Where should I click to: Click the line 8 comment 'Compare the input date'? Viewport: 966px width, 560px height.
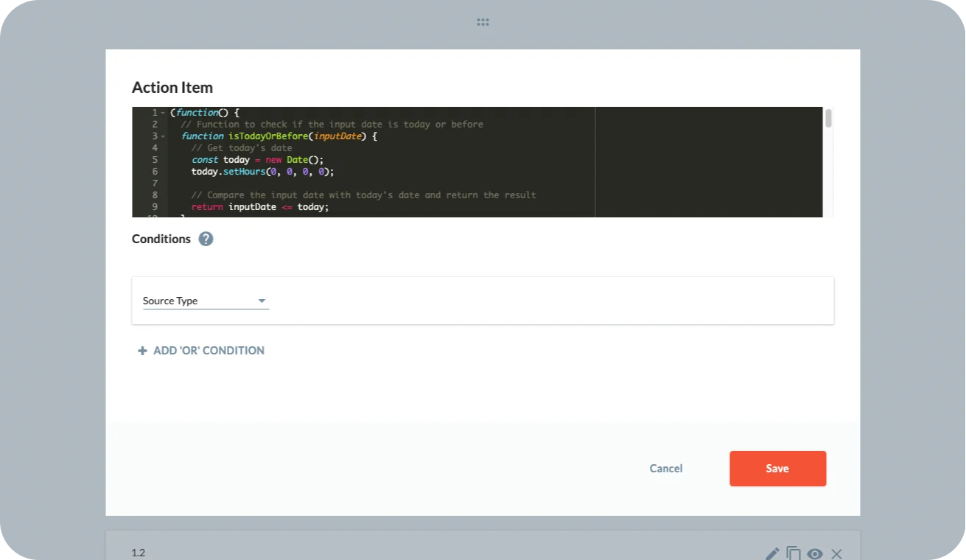364,195
